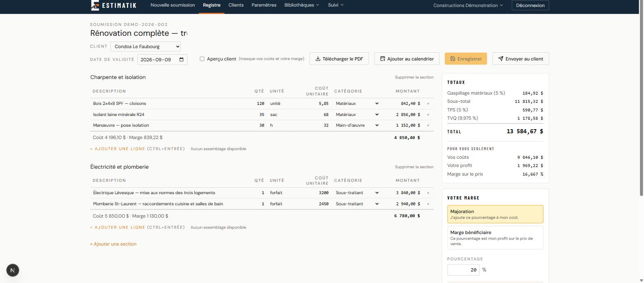644x283 pixels.
Task: Open the Client dropdown Condos Le Faubourg
Action: coord(145,46)
